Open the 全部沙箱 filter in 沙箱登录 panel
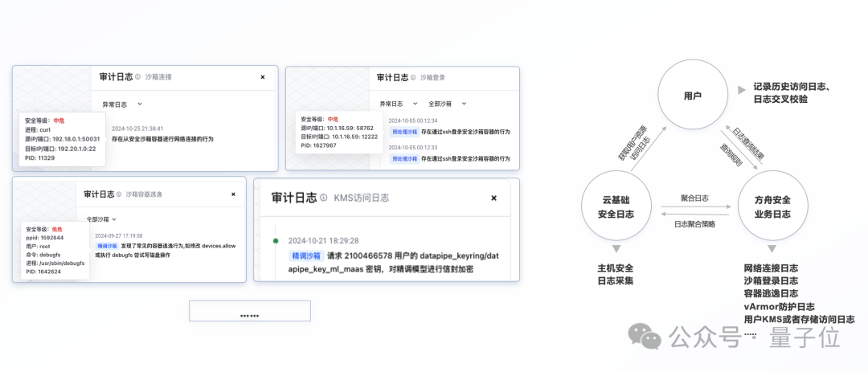This screenshot has height=372, width=868. pos(447,104)
